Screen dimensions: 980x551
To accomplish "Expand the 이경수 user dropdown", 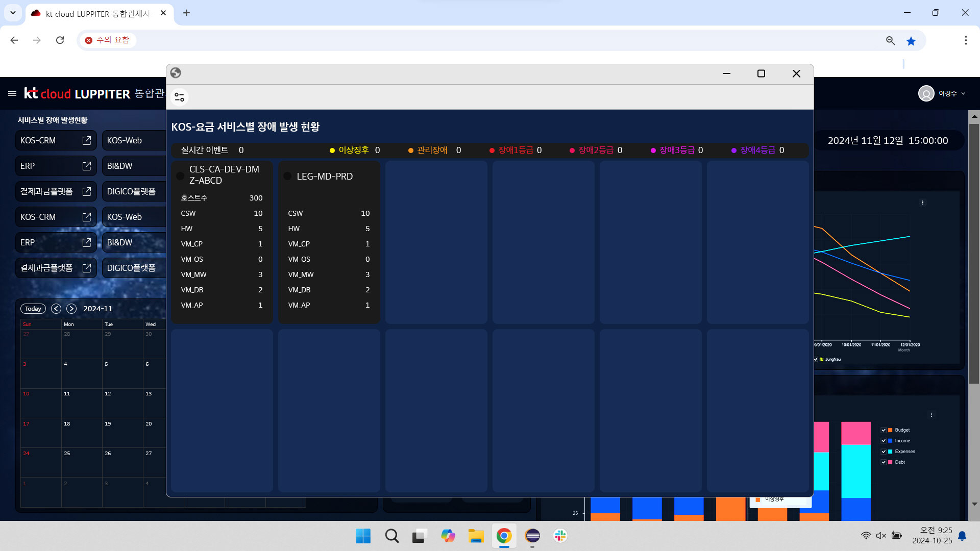I will pos(963,93).
